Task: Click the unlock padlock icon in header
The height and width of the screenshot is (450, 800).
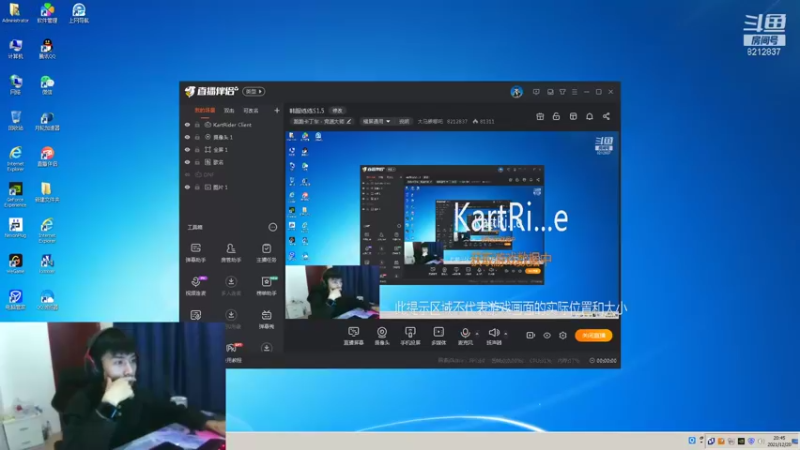Action: 556,116
